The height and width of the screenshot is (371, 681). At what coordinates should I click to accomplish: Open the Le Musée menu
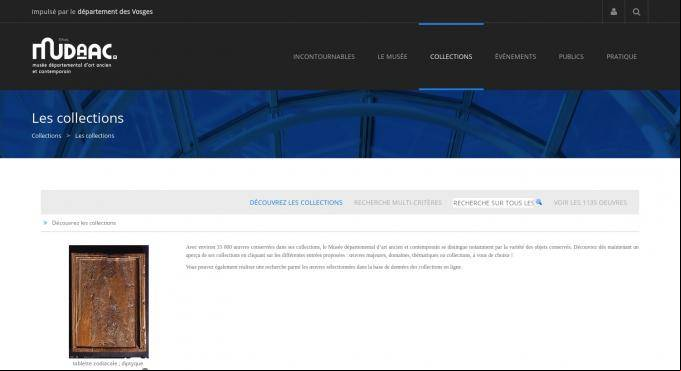click(392, 56)
